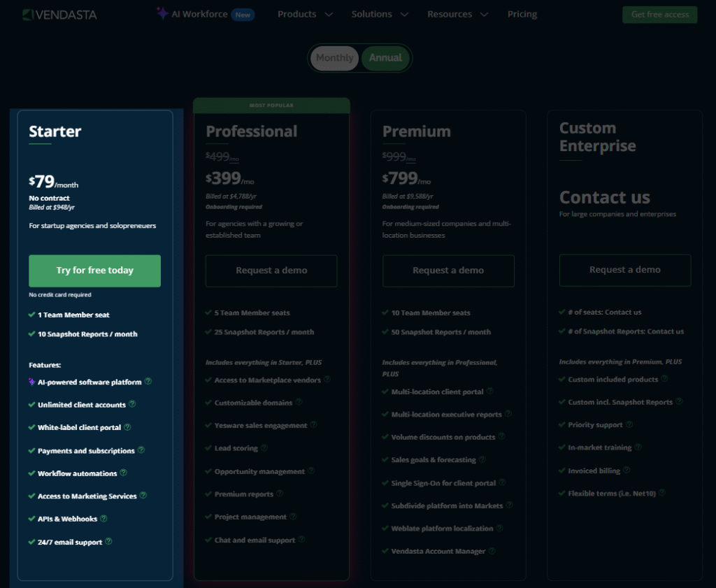The height and width of the screenshot is (588, 716).
Task: Click info icon beside White-label client portal
Action: pyautogui.click(x=127, y=427)
